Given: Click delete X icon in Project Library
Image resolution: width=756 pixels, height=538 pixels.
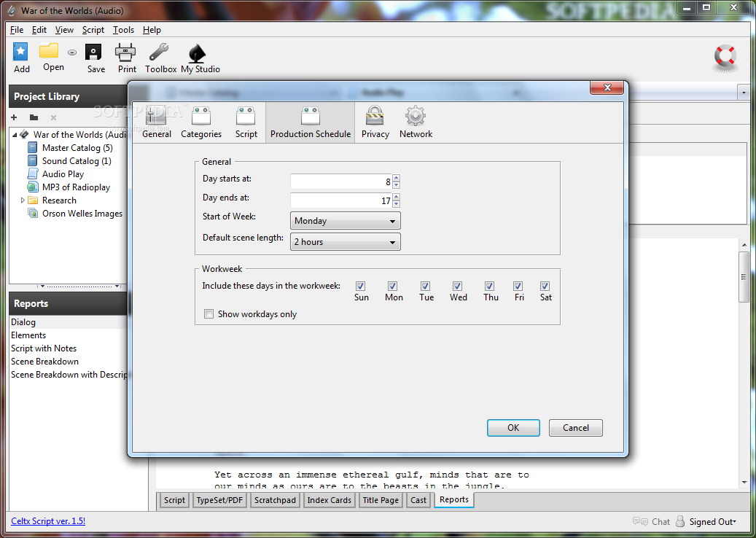Looking at the screenshot, I should click(53, 117).
